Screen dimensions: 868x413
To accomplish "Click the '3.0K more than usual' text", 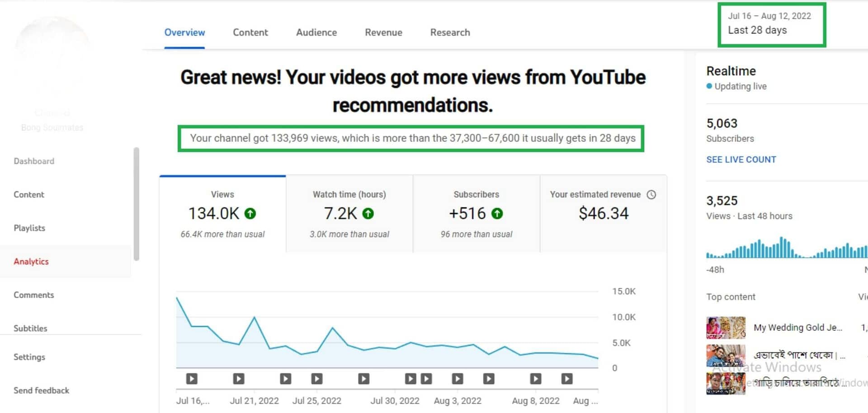I will coord(349,234).
